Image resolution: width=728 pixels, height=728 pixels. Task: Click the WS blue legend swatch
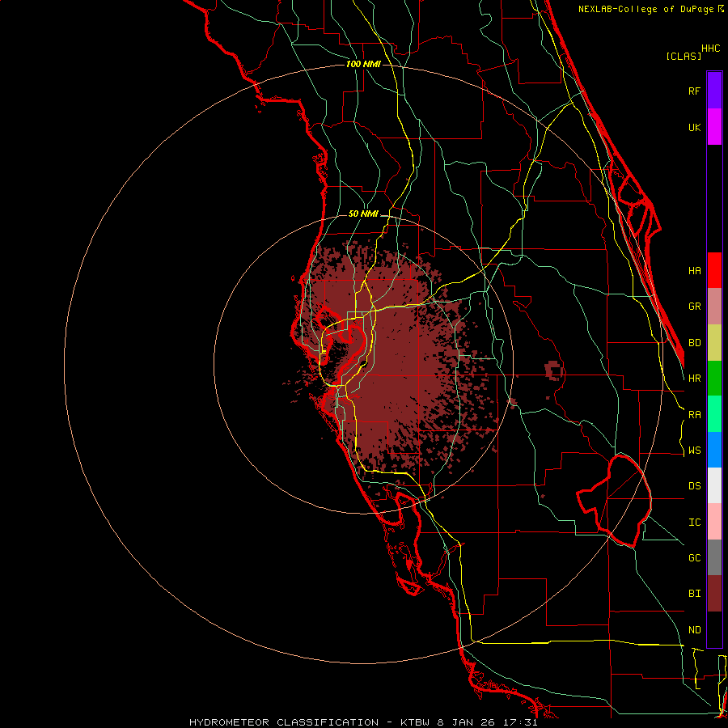pos(714,450)
